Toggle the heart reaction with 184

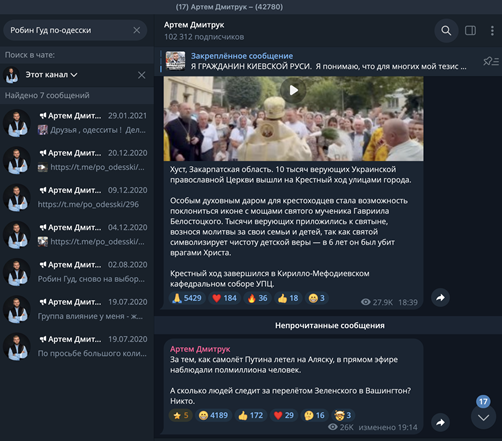(224, 298)
